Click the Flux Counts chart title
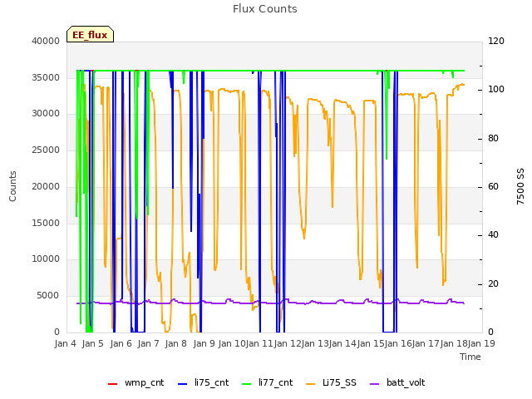Image resolution: width=532 pixels, height=399 pixels. click(264, 9)
